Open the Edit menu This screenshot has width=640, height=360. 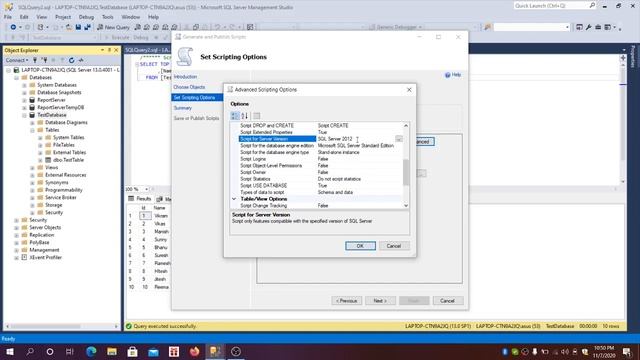(24, 17)
